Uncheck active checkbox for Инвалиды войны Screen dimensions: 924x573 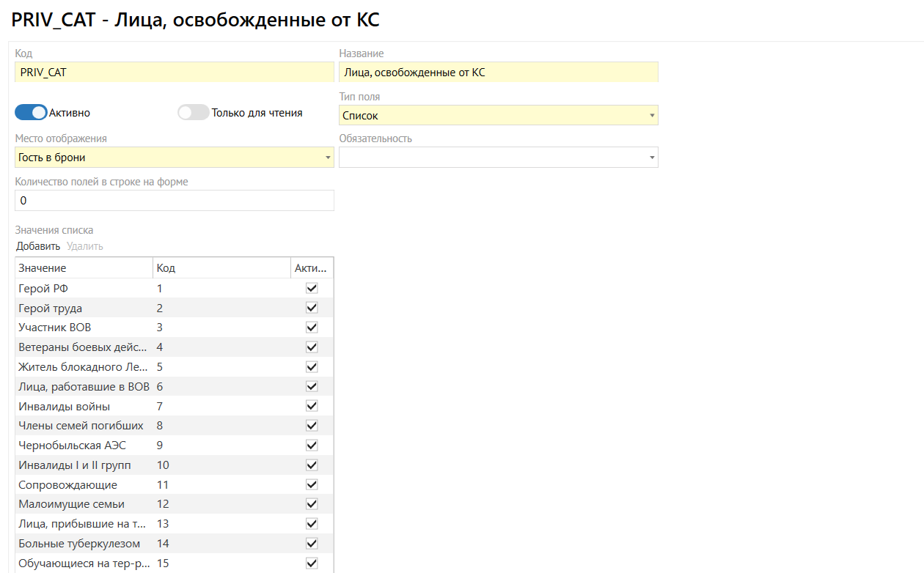(x=312, y=406)
